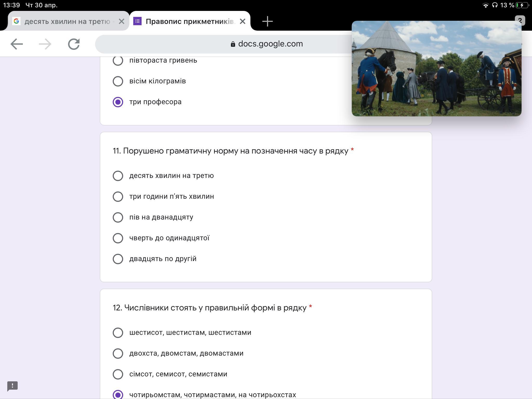Click the forward navigation arrow

pos(45,44)
